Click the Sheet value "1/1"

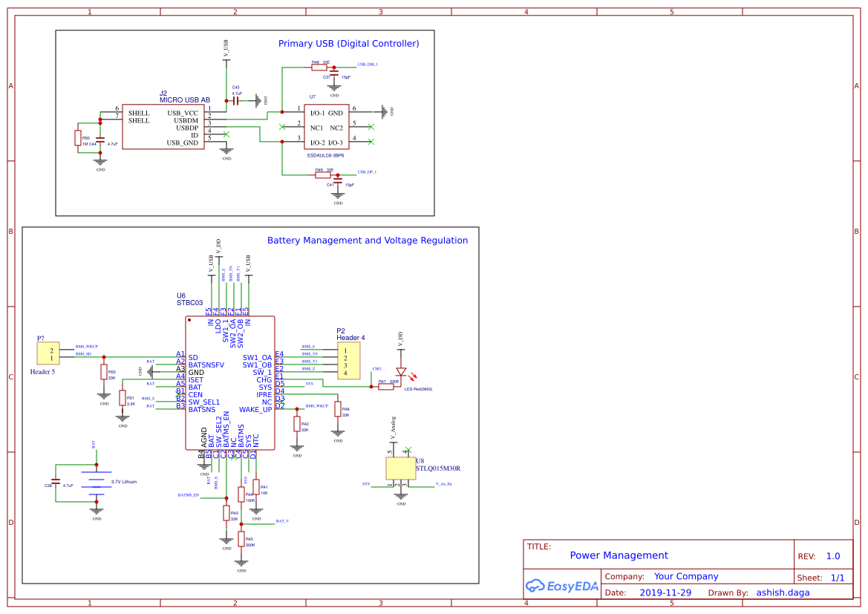838,578
